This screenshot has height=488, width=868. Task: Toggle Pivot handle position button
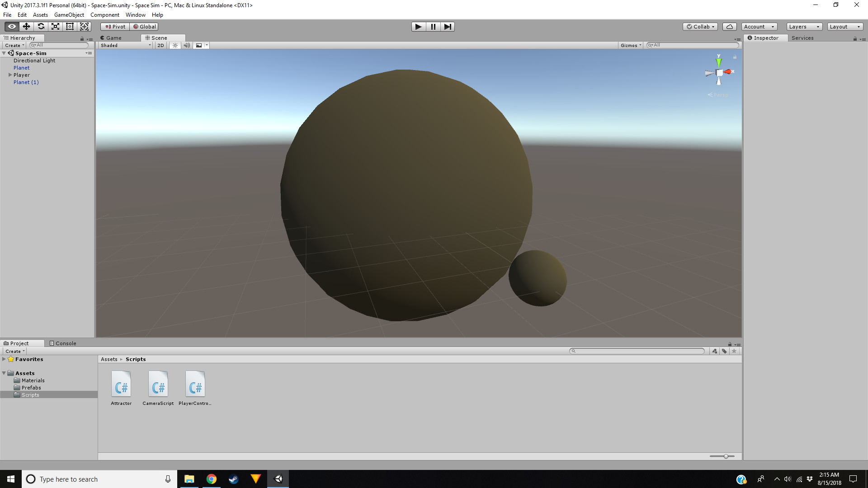(115, 27)
